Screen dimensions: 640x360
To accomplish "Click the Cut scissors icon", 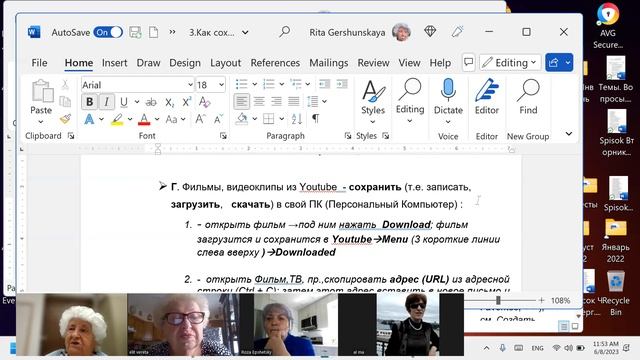I will click(x=65, y=84).
